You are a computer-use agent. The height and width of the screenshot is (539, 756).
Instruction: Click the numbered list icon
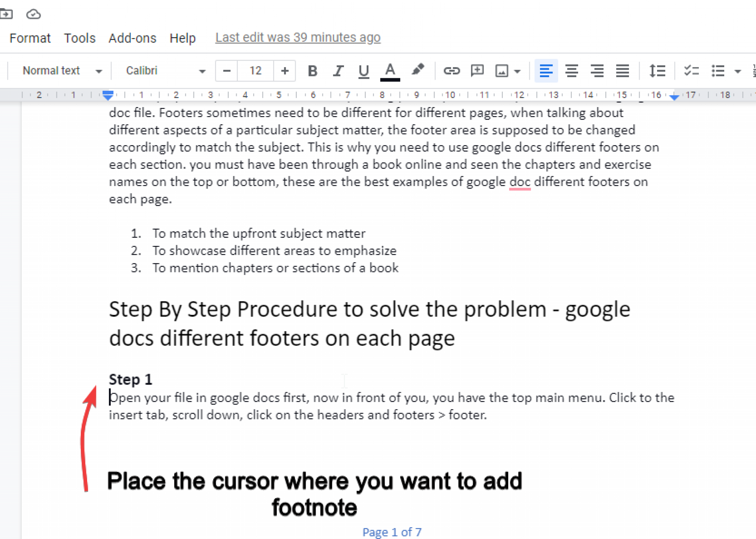pyautogui.click(x=753, y=70)
